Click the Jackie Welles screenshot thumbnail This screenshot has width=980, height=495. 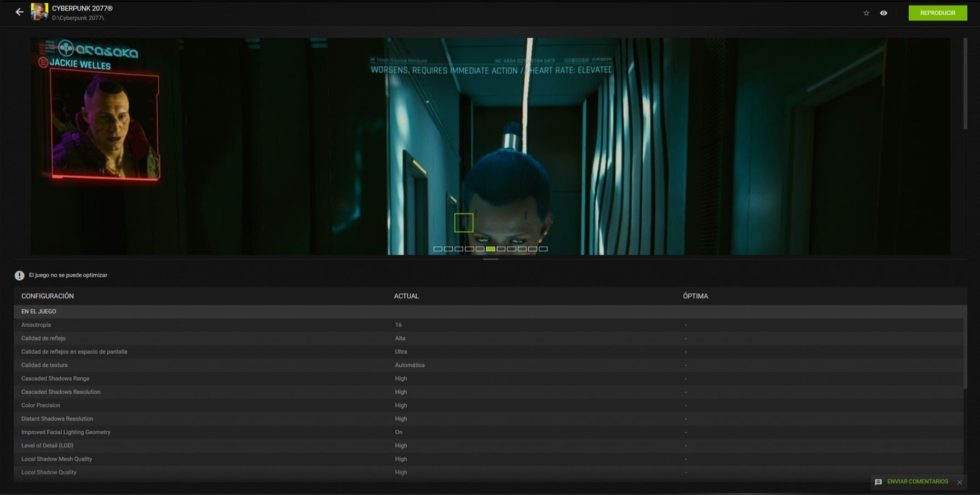[104, 126]
